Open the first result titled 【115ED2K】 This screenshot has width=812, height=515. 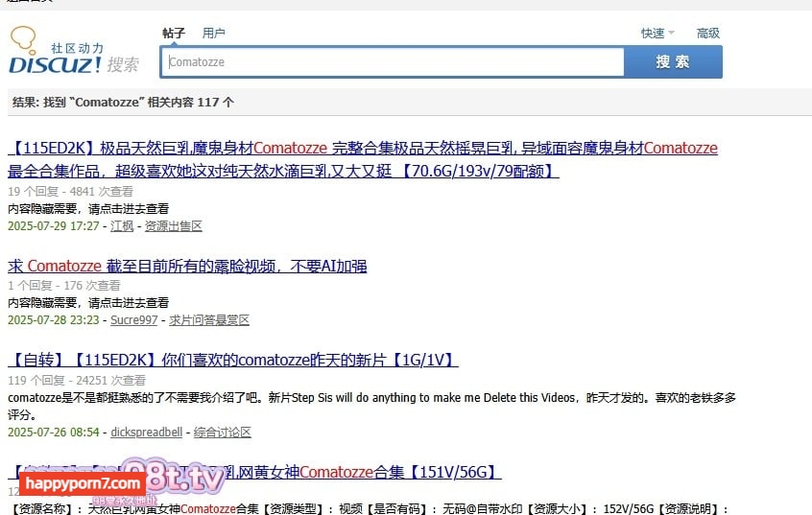point(363,149)
